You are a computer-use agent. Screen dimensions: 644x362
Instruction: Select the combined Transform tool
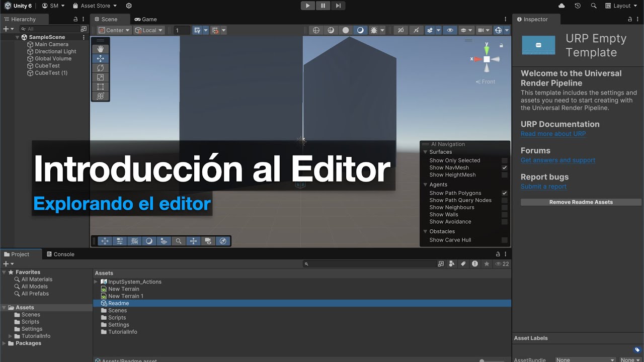(x=100, y=96)
